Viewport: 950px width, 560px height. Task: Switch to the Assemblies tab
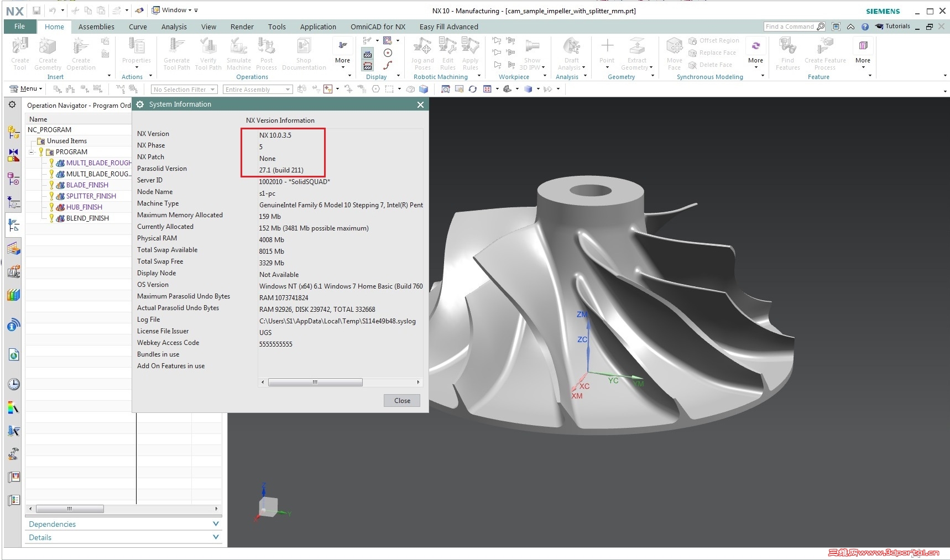point(96,27)
